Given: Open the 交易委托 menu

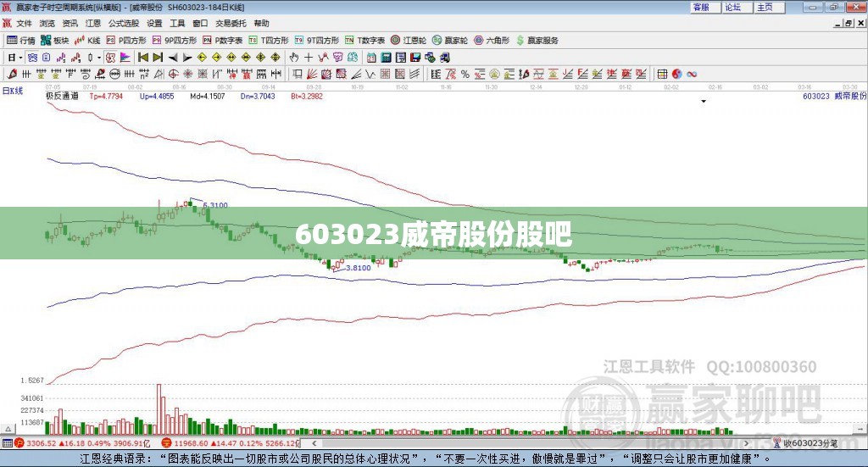Looking at the screenshot, I should [x=231, y=23].
